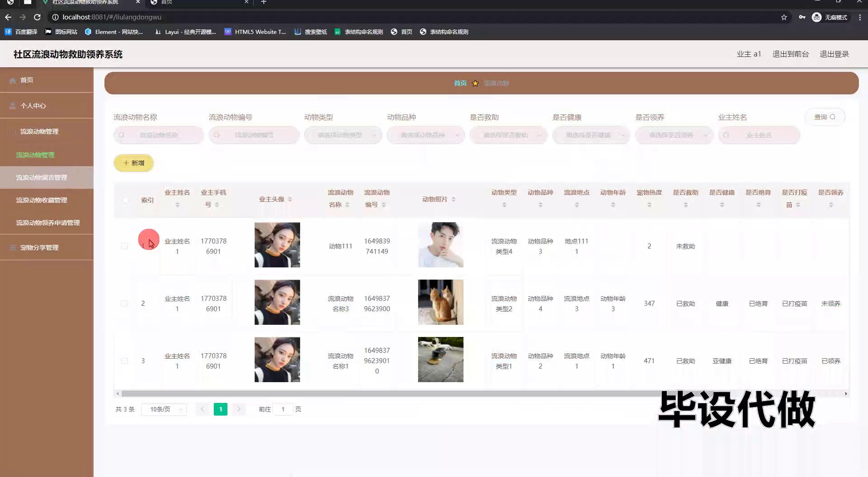Click the browser back arrow
This screenshot has height=477, width=868.
(8, 17)
